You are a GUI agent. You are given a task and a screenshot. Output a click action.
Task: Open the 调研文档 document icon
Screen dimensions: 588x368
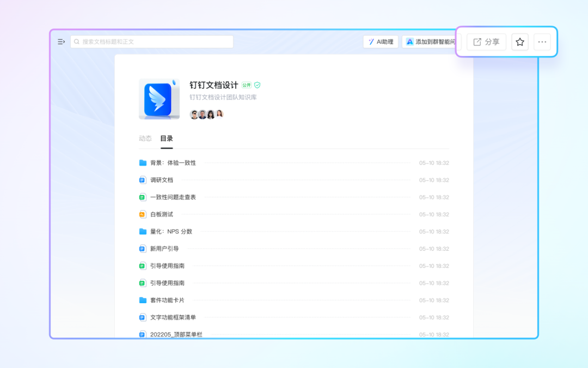tap(143, 180)
